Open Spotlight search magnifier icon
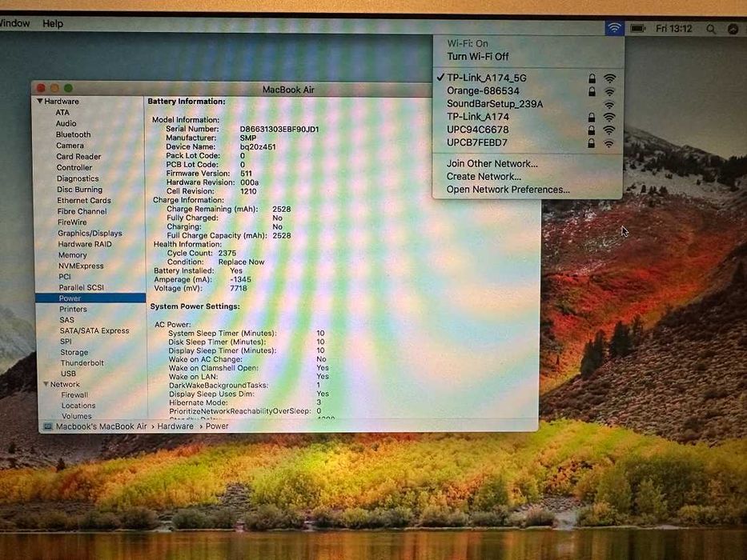This screenshot has height=560, width=747. (x=711, y=30)
